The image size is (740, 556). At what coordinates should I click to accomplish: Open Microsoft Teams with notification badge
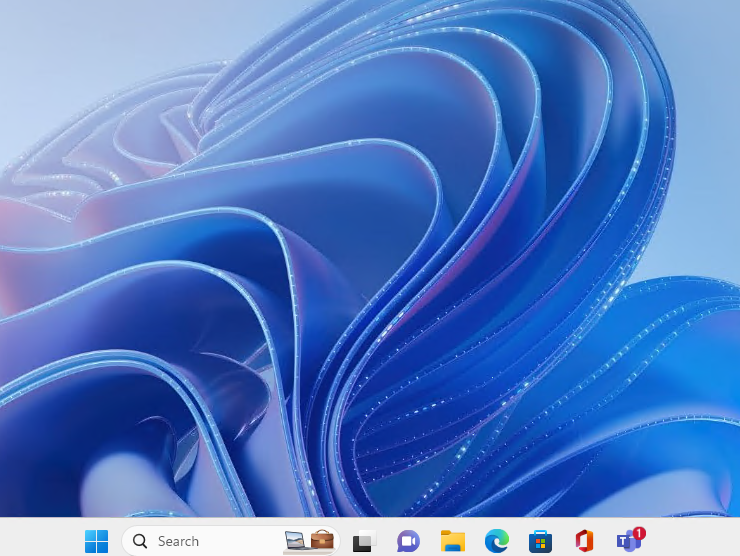pos(630,539)
